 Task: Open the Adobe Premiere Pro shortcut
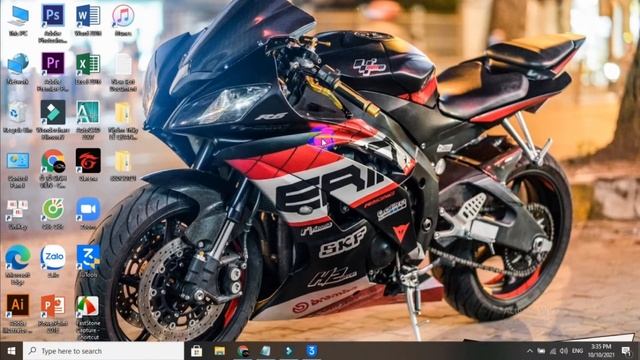(x=53, y=72)
